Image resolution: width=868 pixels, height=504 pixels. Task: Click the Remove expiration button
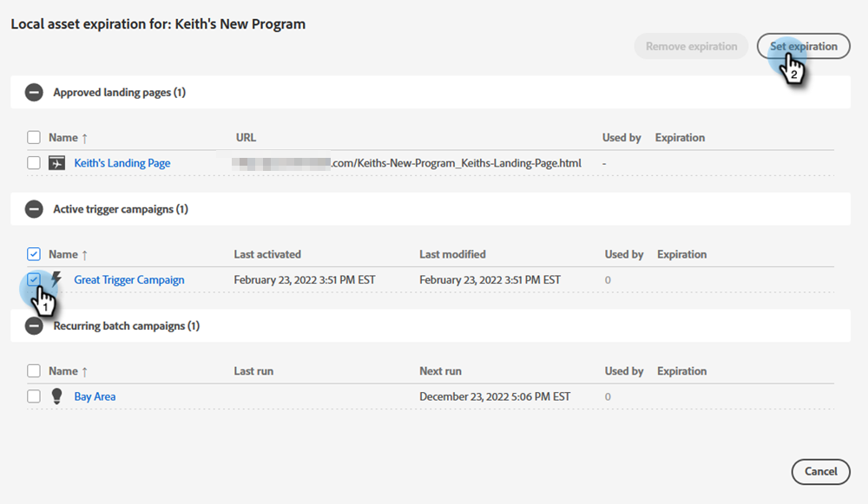point(691,47)
